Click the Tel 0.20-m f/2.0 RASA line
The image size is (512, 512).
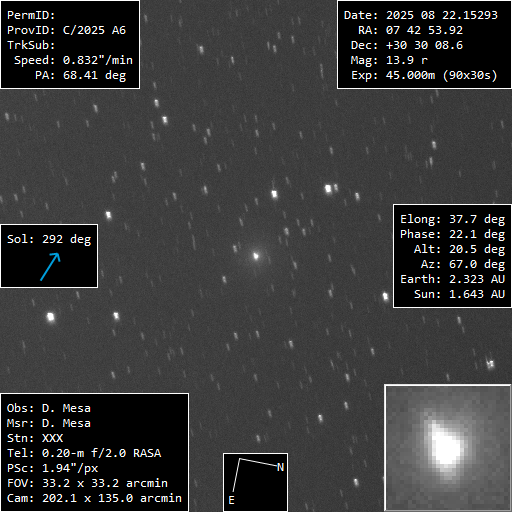tap(84, 453)
